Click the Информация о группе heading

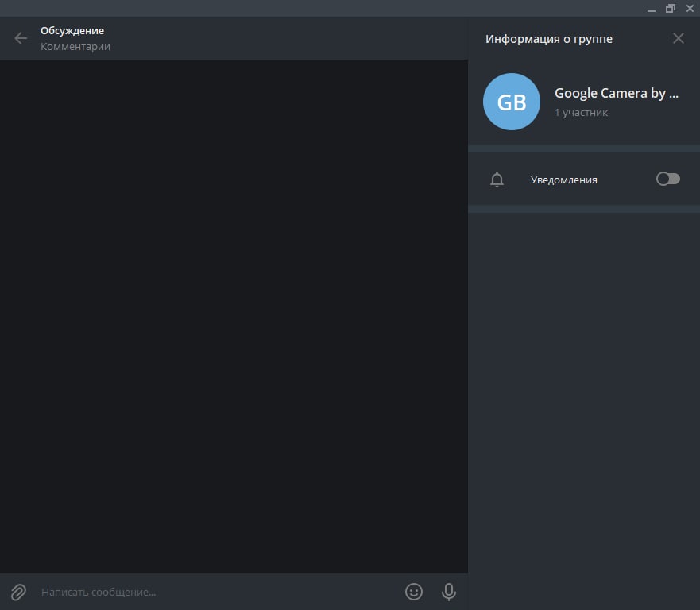point(549,39)
